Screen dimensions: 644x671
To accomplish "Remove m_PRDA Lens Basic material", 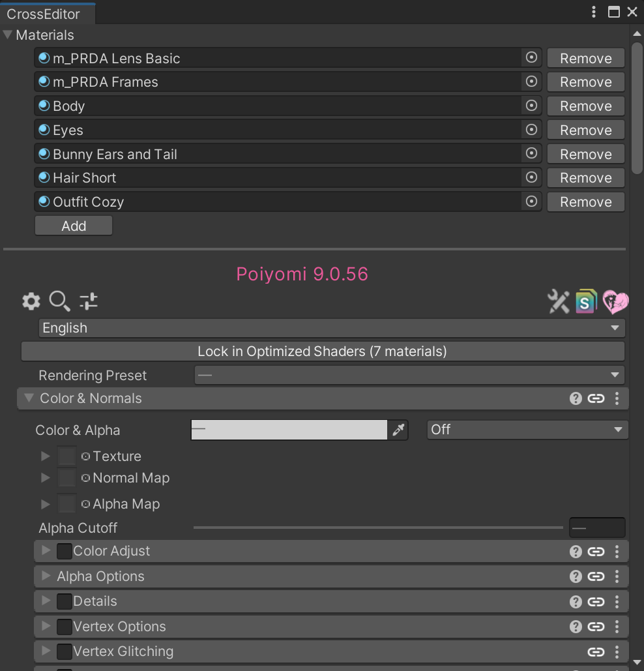I will click(x=586, y=58).
